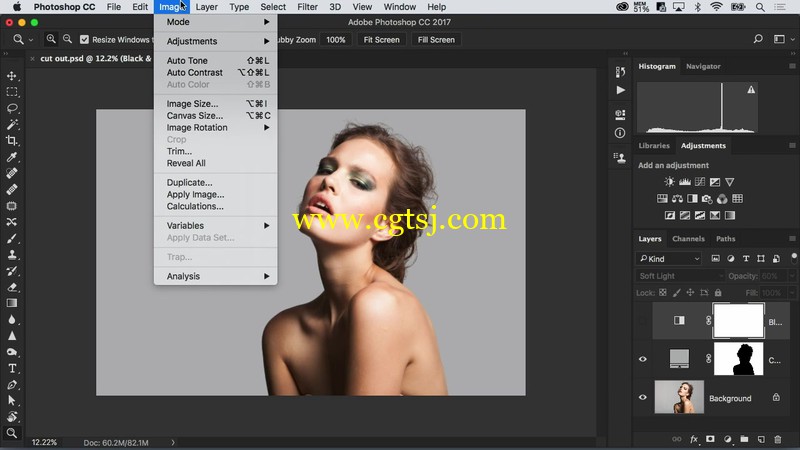Select the Rectangular Marquee tool

coord(12,92)
